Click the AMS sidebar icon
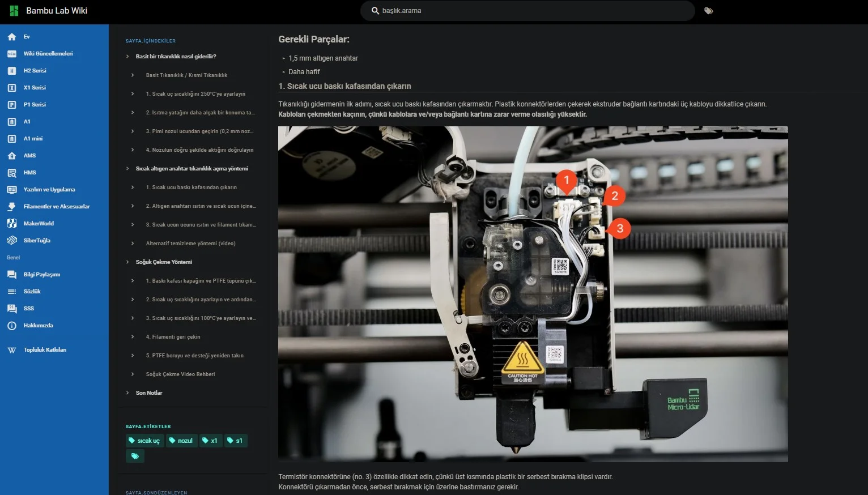This screenshot has width=868, height=495. (12, 156)
